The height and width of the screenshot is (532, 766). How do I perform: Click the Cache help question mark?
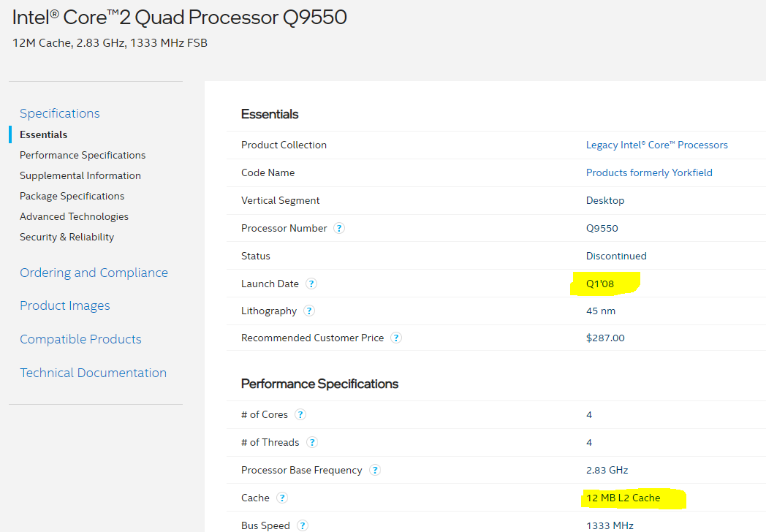(282, 498)
